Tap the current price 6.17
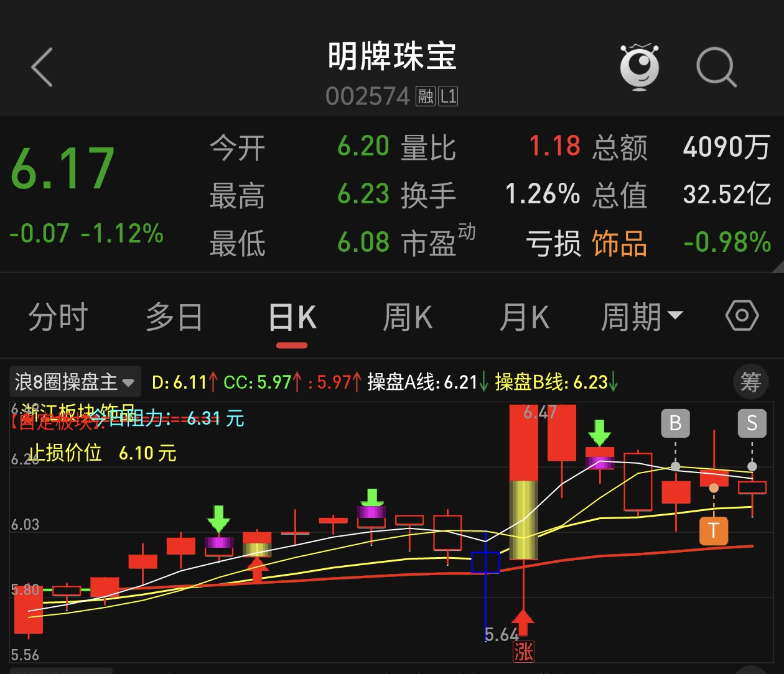 pyautogui.click(x=63, y=168)
